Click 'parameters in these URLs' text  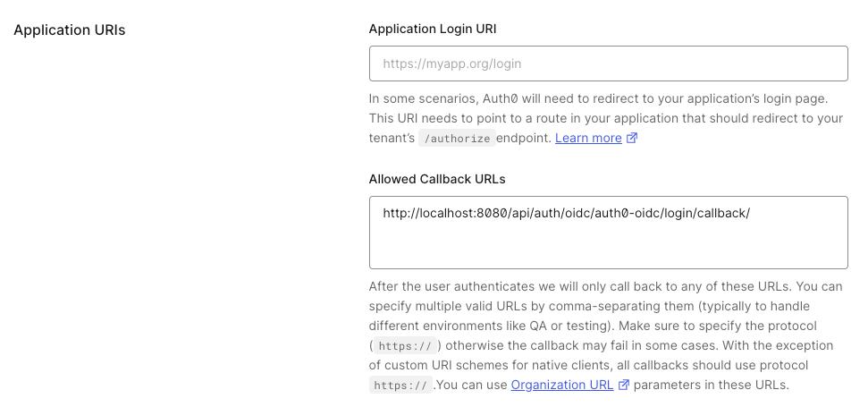coord(712,385)
